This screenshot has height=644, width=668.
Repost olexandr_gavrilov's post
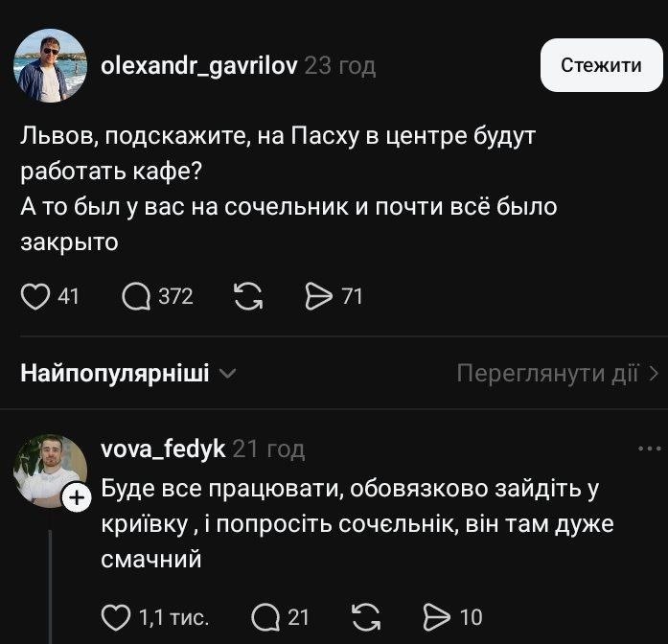click(x=249, y=297)
